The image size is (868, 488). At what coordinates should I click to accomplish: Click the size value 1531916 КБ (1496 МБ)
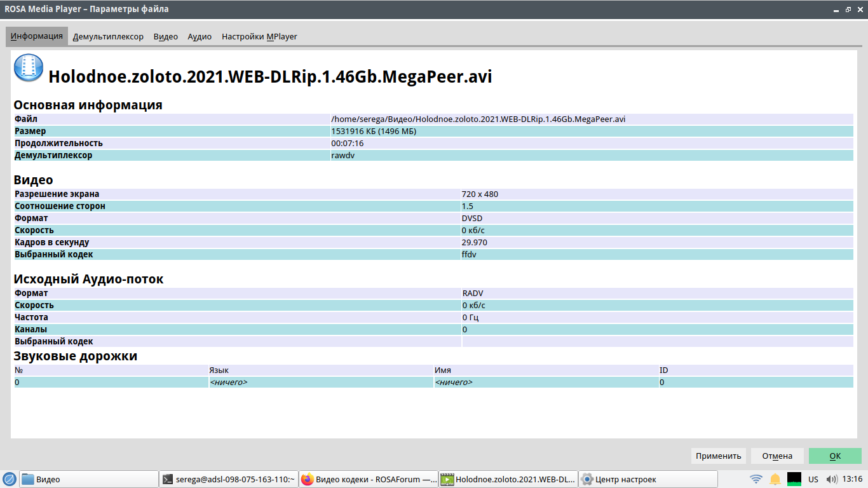374,131
